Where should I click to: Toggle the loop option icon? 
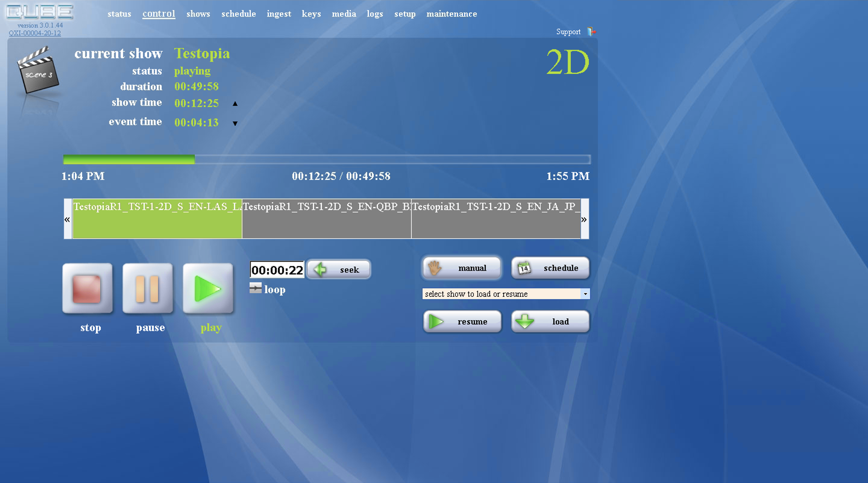(255, 288)
